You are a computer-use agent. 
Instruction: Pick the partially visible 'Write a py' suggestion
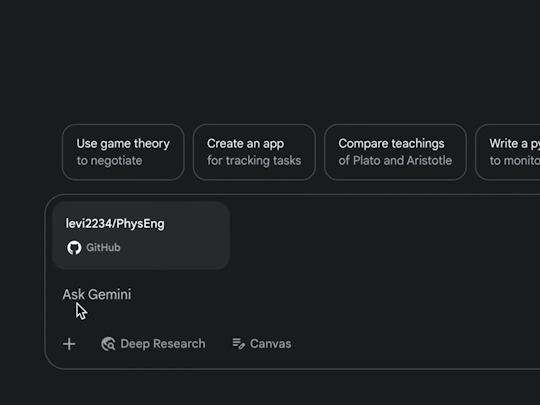pyautogui.click(x=508, y=152)
